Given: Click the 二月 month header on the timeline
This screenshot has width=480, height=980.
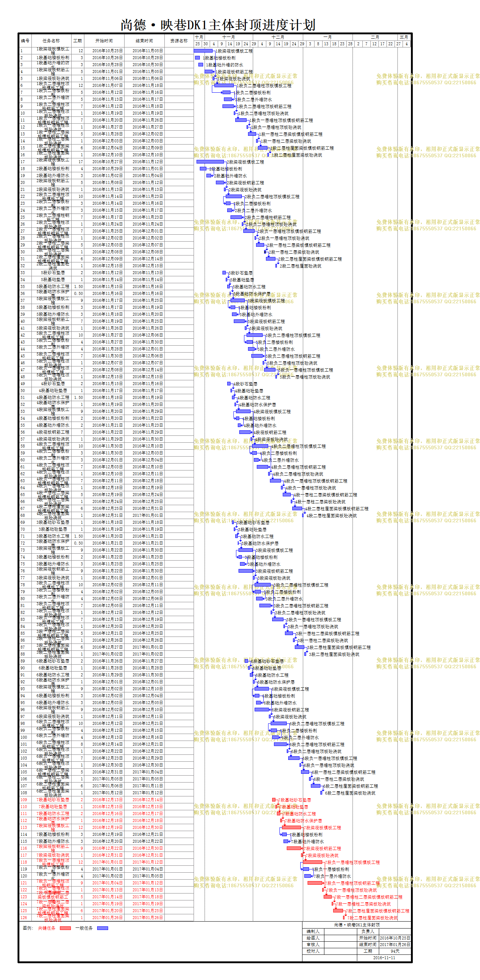Looking at the screenshot, I should (x=375, y=37).
